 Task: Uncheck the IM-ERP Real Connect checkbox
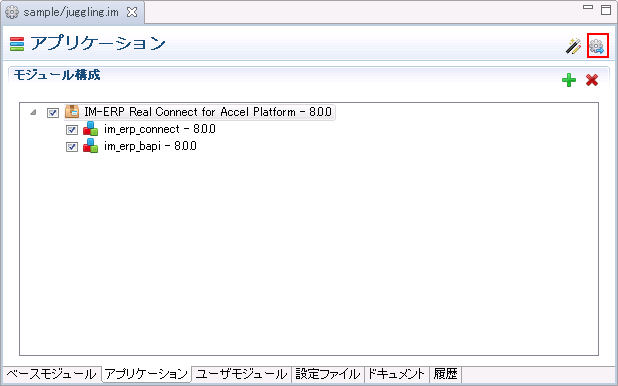pyautogui.click(x=53, y=113)
